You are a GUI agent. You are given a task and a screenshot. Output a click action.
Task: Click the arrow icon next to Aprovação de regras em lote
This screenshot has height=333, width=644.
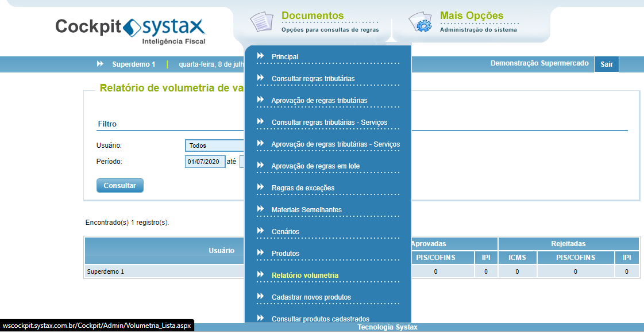[x=260, y=165]
